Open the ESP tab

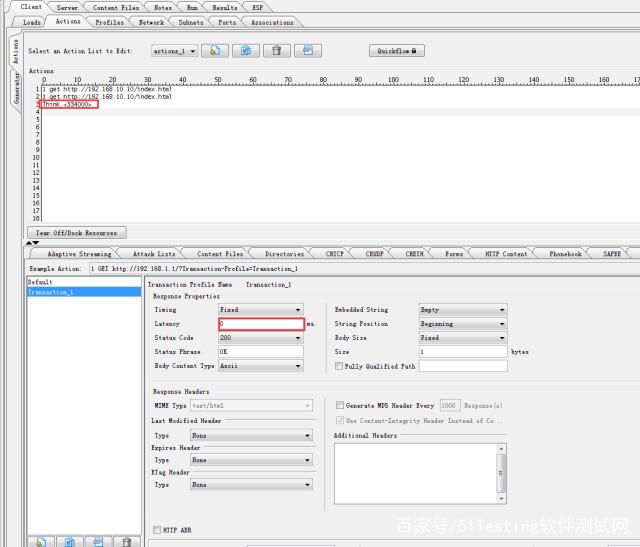coord(258,8)
